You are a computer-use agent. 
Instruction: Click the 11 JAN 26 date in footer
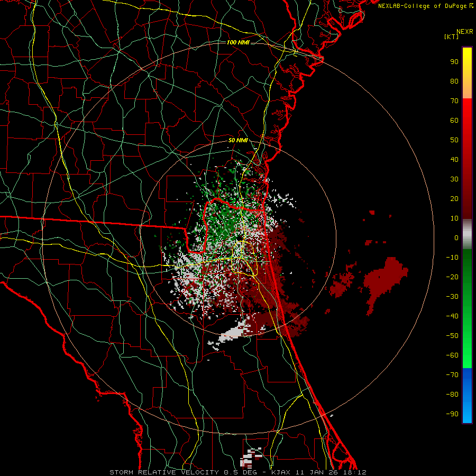click(317, 472)
